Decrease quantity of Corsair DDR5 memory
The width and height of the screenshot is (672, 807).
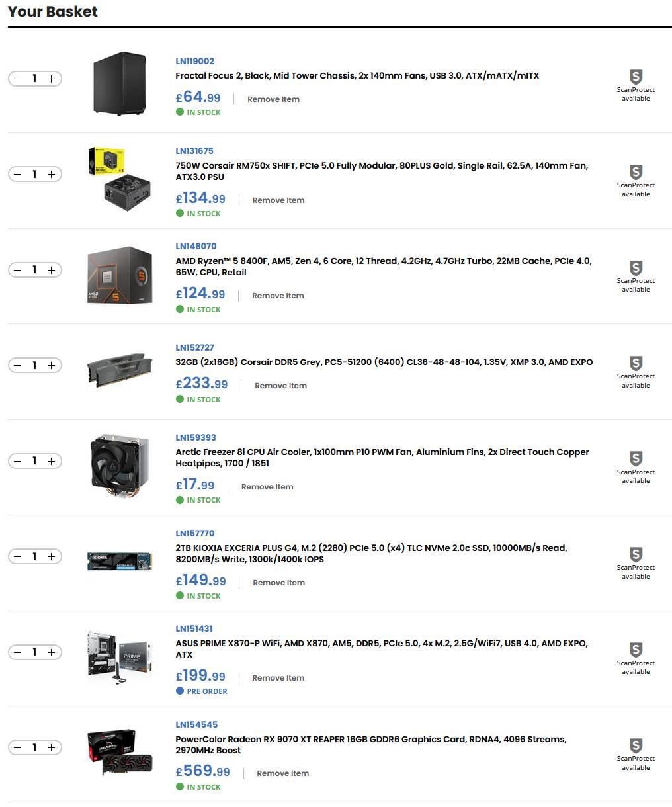(18, 365)
